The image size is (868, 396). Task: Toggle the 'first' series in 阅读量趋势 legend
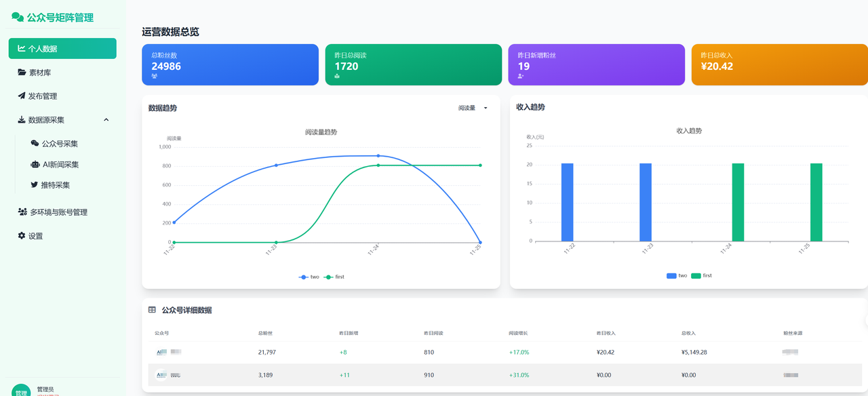pyautogui.click(x=334, y=277)
